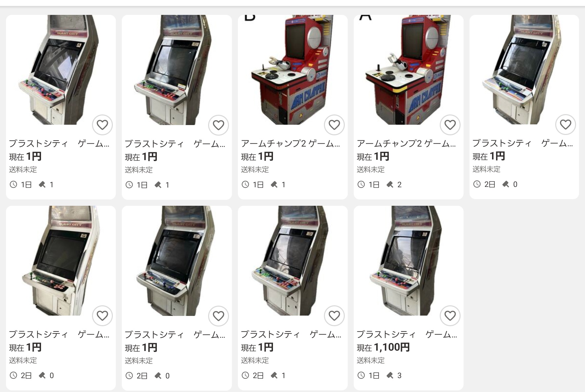Open アームチャンプ2 title link with 2 bids
This screenshot has height=392, width=585.
click(406, 144)
